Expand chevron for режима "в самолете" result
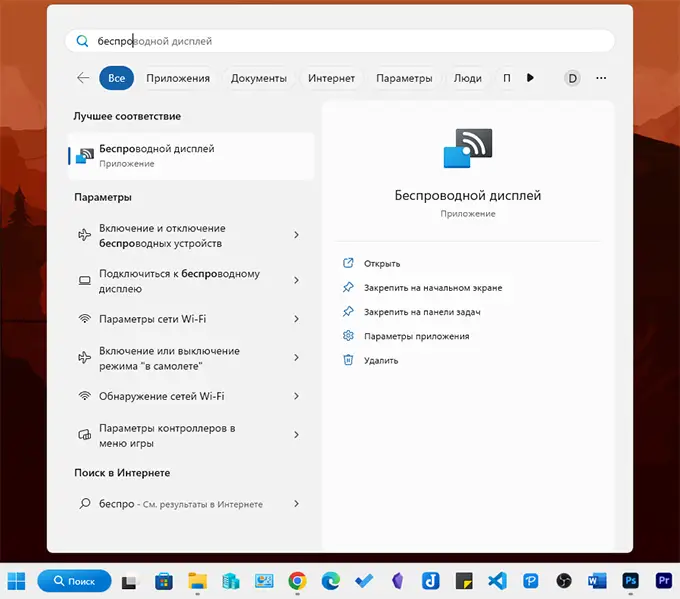680x599 pixels. 296,357
